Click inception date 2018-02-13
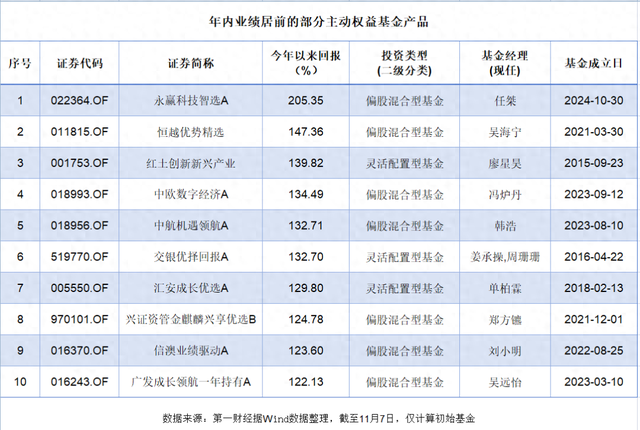The width and height of the screenshot is (640, 430). (x=594, y=288)
